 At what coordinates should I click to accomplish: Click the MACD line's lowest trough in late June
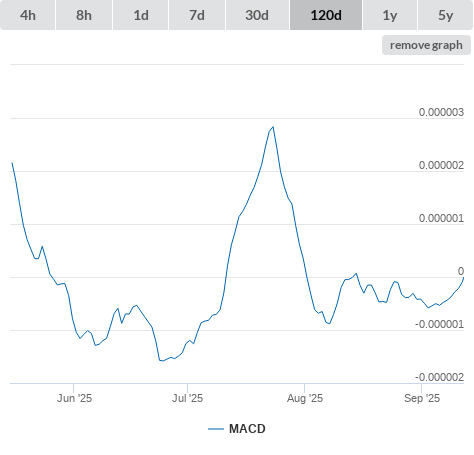162,360
